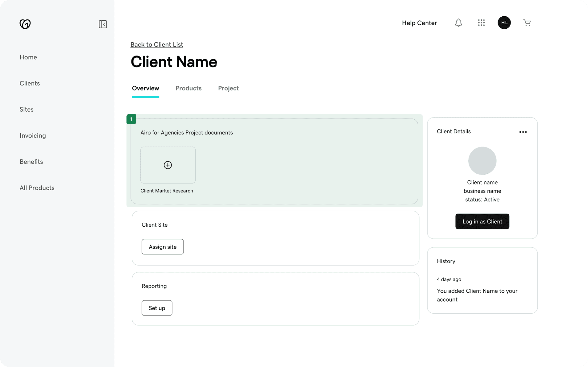Click the '4 days ago' history entry
Image resolution: width=588 pixels, height=367 pixels.
[449, 279]
